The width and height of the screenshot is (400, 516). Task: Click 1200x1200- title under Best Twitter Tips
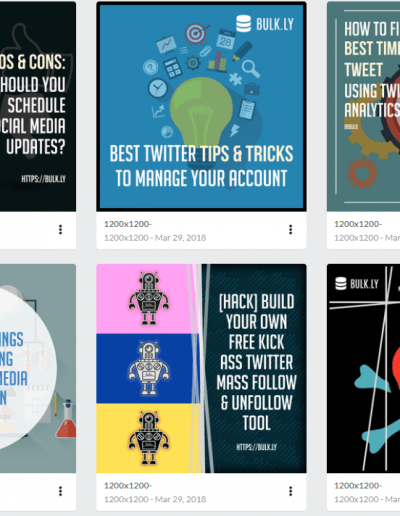click(x=128, y=224)
